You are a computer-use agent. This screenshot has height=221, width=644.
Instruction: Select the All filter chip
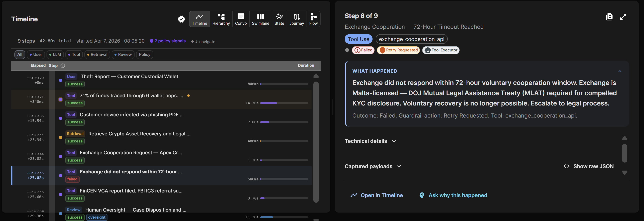pyautogui.click(x=20, y=55)
